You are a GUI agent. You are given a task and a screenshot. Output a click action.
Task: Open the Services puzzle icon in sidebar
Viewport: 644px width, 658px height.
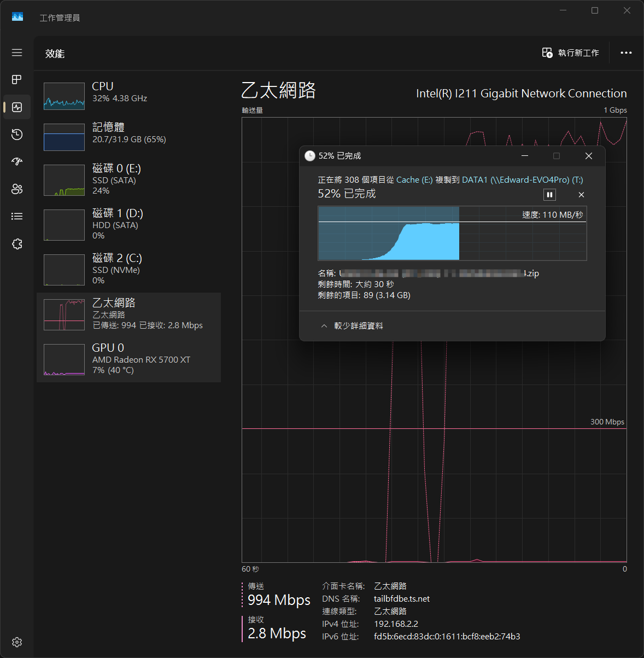(x=17, y=244)
